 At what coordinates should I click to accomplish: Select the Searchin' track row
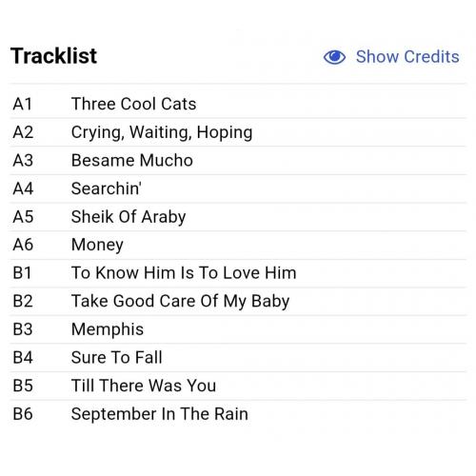pyautogui.click(x=238, y=188)
